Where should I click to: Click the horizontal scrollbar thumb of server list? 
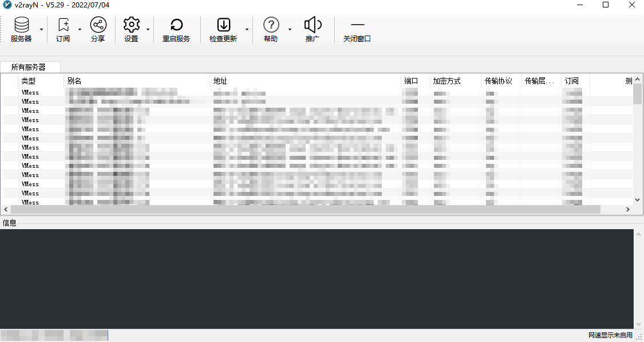point(306,209)
